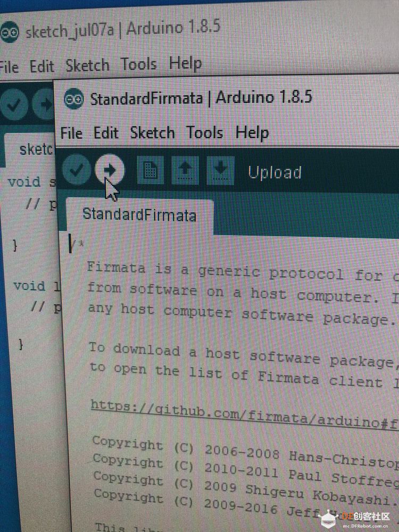
Task: Click StandardFirmata window title bar text
Action: coord(201,98)
